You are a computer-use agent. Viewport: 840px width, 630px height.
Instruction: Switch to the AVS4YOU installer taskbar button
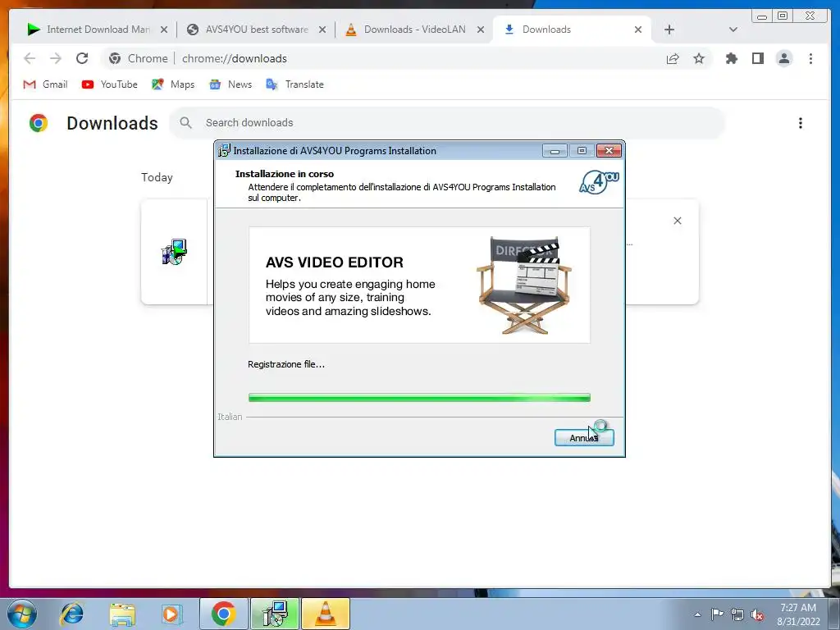pyautogui.click(x=274, y=614)
